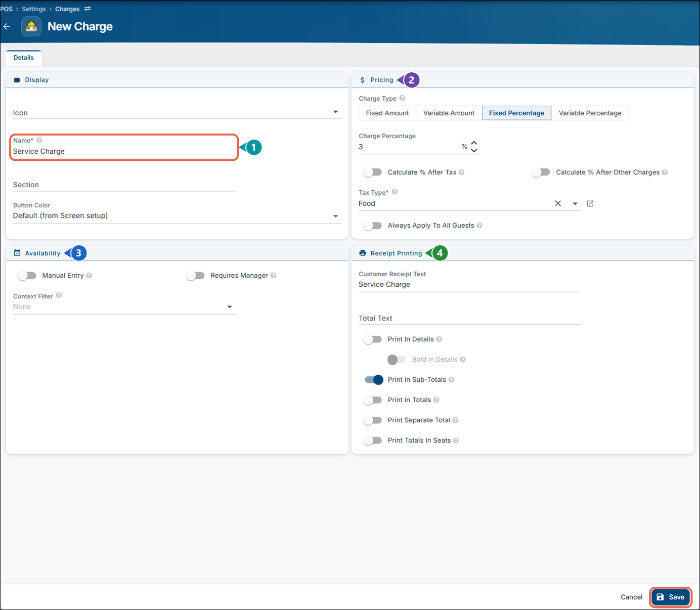
Task: Expand the Tax Type dropdown arrow
Action: point(575,204)
